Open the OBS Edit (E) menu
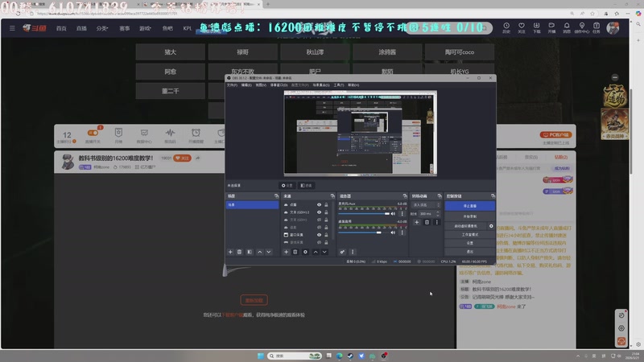This screenshot has height=362, width=644. pos(246,85)
